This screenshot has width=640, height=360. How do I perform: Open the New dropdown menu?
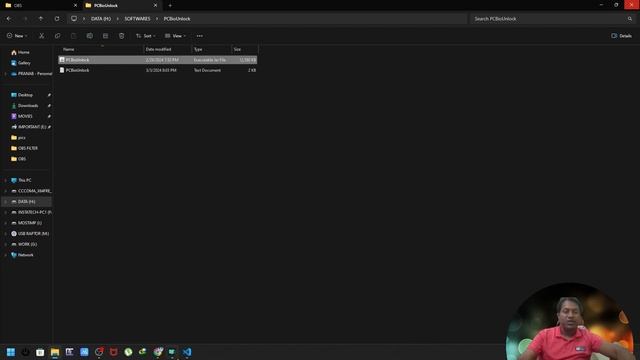point(17,36)
